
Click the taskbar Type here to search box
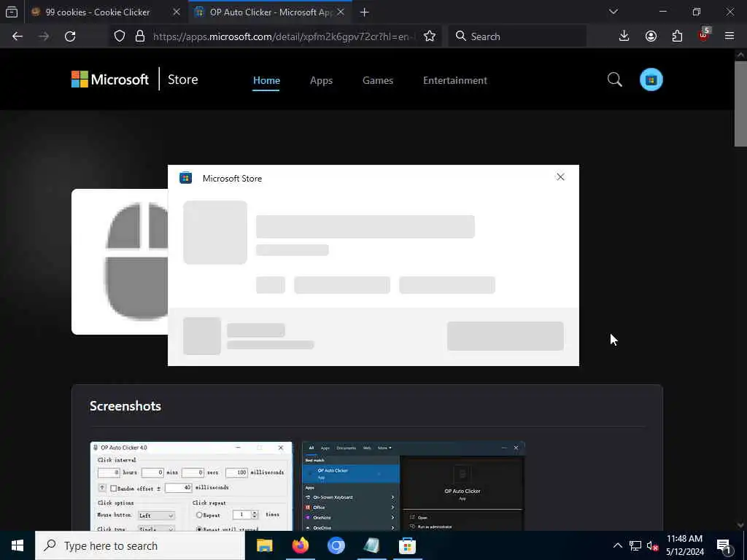coord(140,545)
